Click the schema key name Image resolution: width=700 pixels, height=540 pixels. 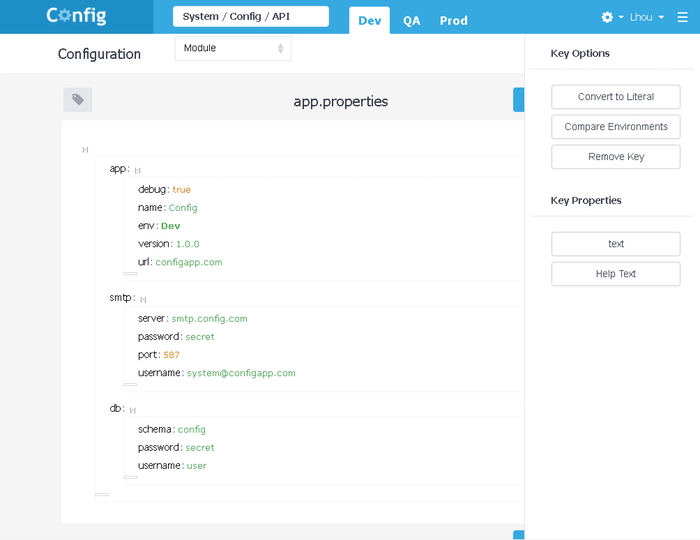click(154, 429)
